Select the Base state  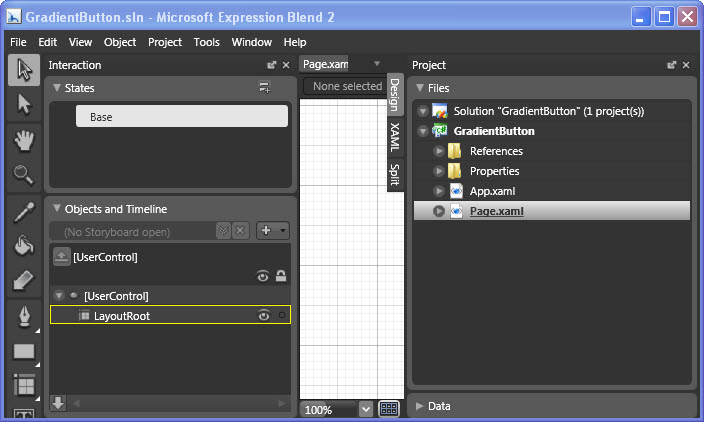[x=182, y=116]
